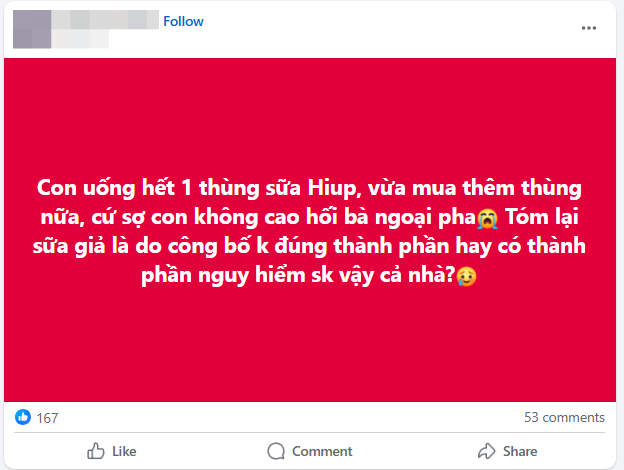
Task: Click the thumbs-up icon on Like button
Action: click(97, 451)
